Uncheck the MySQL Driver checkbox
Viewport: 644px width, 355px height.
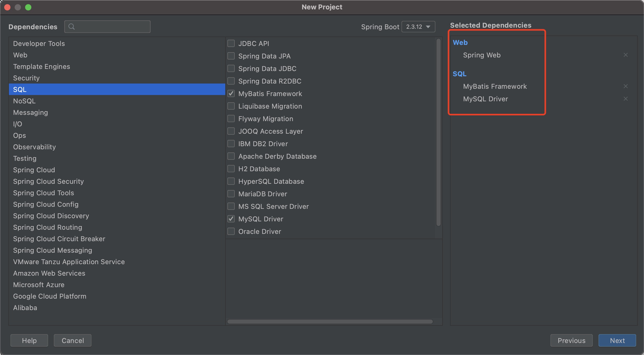231,219
